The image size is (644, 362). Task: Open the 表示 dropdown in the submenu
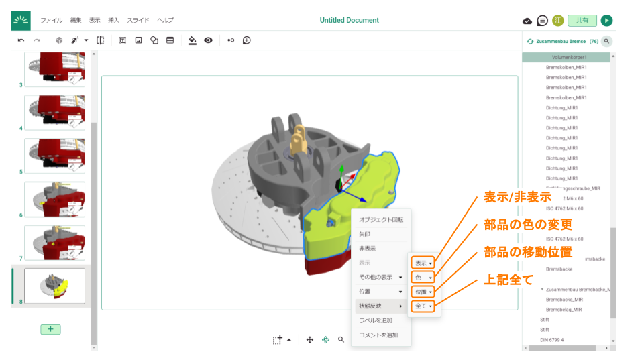[x=423, y=263]
